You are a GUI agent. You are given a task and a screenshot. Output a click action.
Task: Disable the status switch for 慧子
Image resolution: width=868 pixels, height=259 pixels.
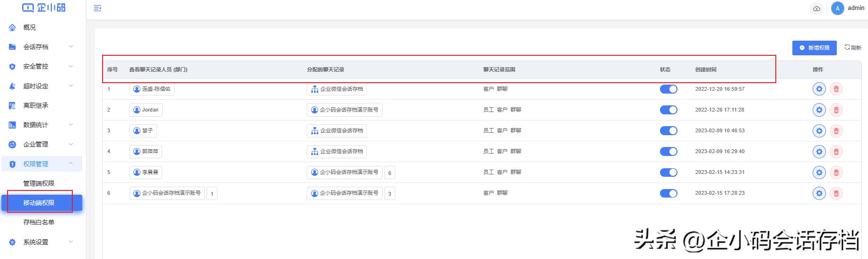668,131
